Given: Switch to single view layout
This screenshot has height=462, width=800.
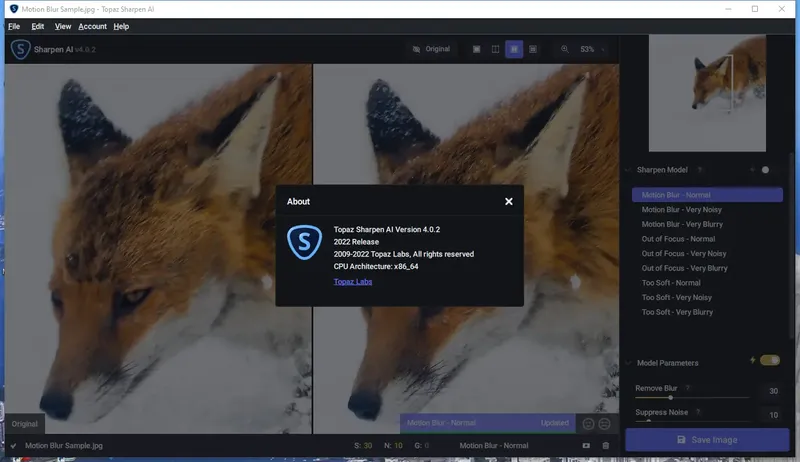Looking at the screenshot, I should 476,49.
